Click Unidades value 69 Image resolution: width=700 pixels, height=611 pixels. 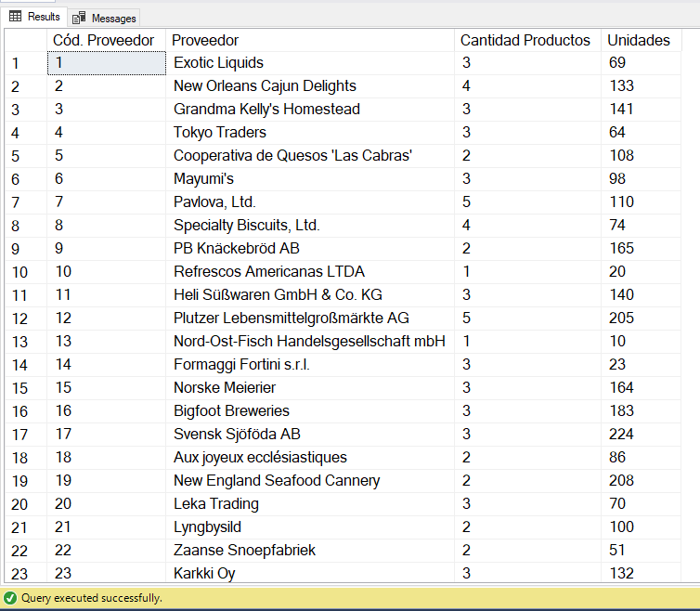(x=642, y=63)
